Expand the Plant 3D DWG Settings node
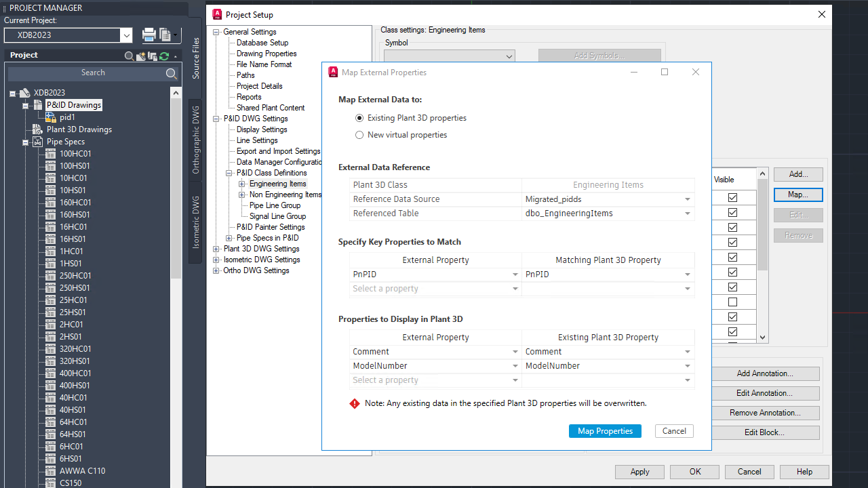 (x=216, y=249)
